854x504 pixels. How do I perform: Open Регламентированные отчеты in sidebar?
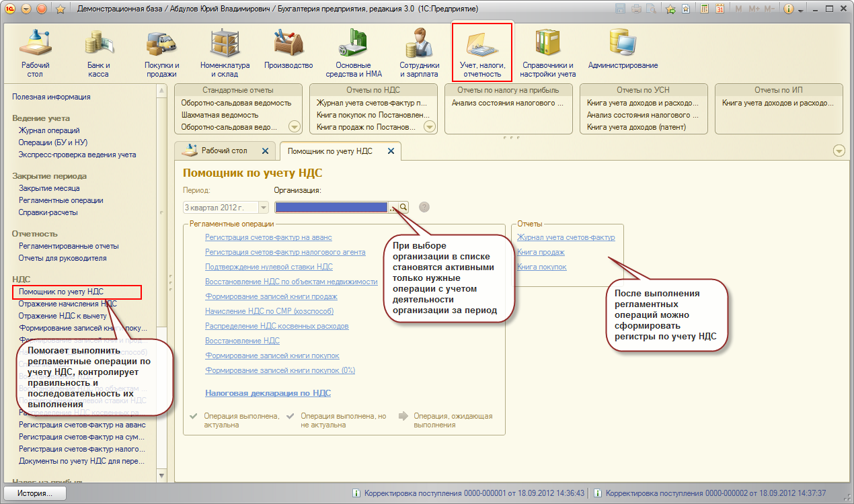[x=69, y=246]
